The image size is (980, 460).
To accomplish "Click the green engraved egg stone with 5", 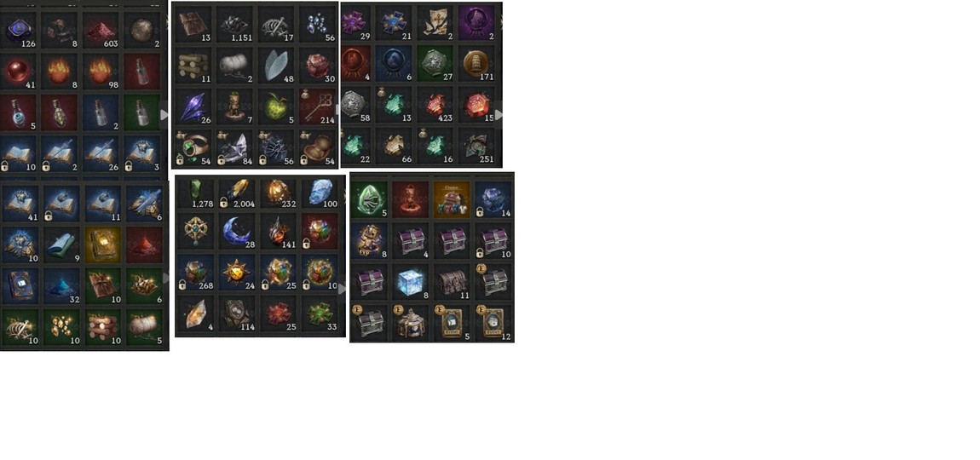I will click(369, 199).
